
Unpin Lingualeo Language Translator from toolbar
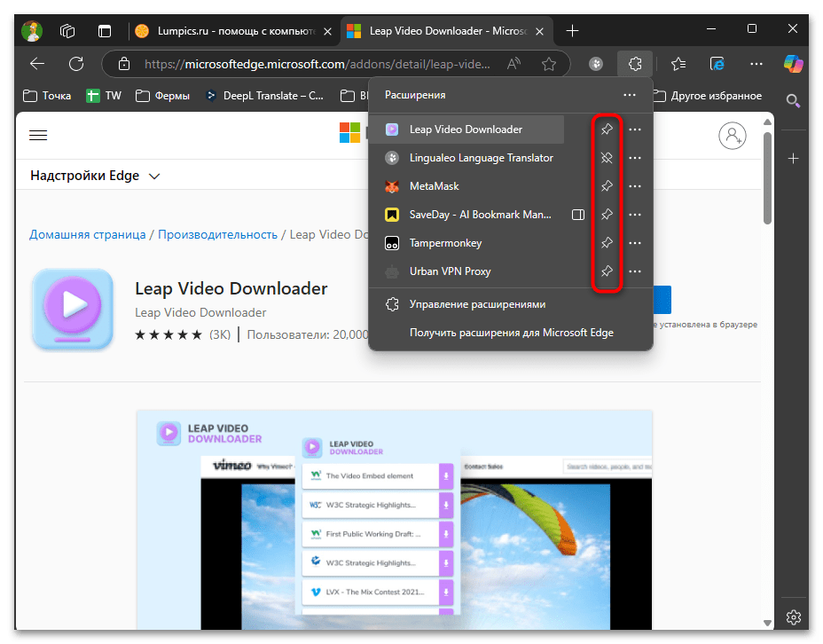click(x=607, y=158)
